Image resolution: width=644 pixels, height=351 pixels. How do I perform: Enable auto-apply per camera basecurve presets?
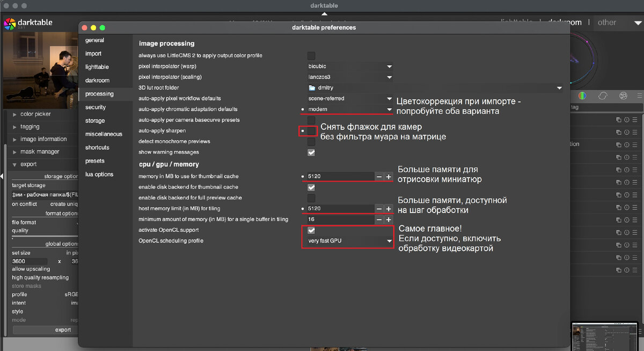click(x=311, y=120)
